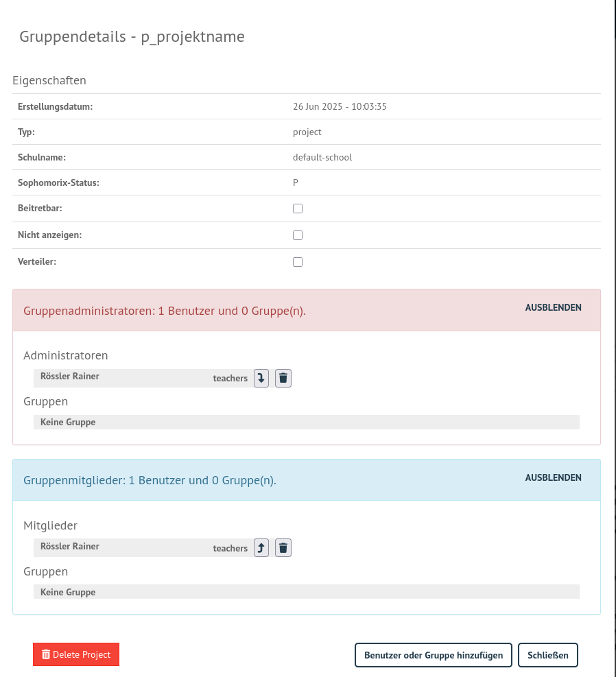
Task: Click trash icon on Delete Project button
Action: (46, 654)
